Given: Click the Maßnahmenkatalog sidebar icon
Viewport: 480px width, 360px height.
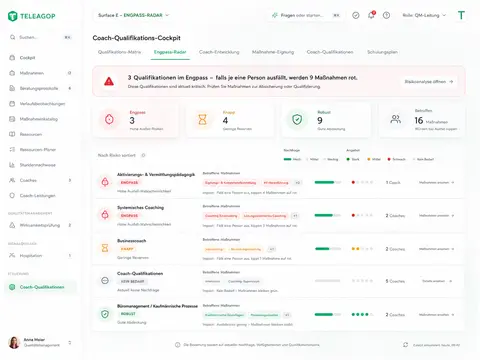Looking at the screenshot, I should click(x=12, y=119).
